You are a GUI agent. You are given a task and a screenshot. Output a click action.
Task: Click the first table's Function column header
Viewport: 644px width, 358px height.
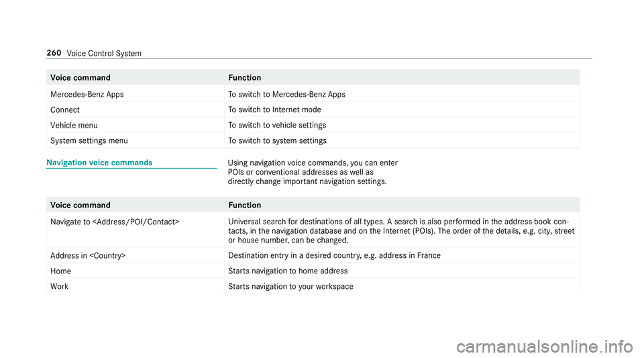tap(245, 78)
